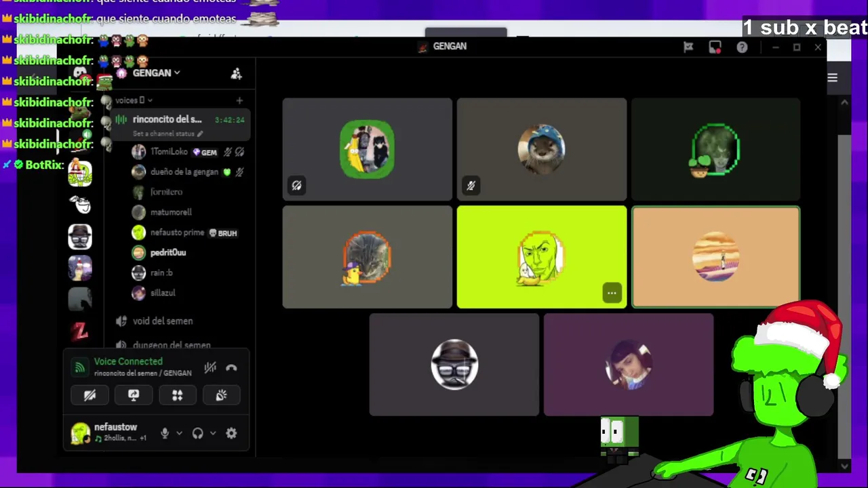
Task: Disconnect from voice with hang-up icon
Action: (x=231, y=367)
